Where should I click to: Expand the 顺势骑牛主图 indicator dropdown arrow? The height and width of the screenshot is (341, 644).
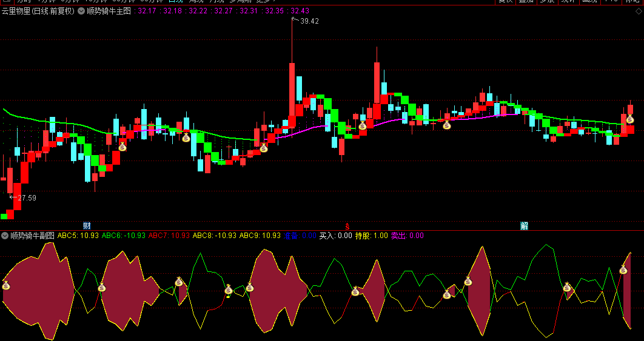click(x=81, y=11)
